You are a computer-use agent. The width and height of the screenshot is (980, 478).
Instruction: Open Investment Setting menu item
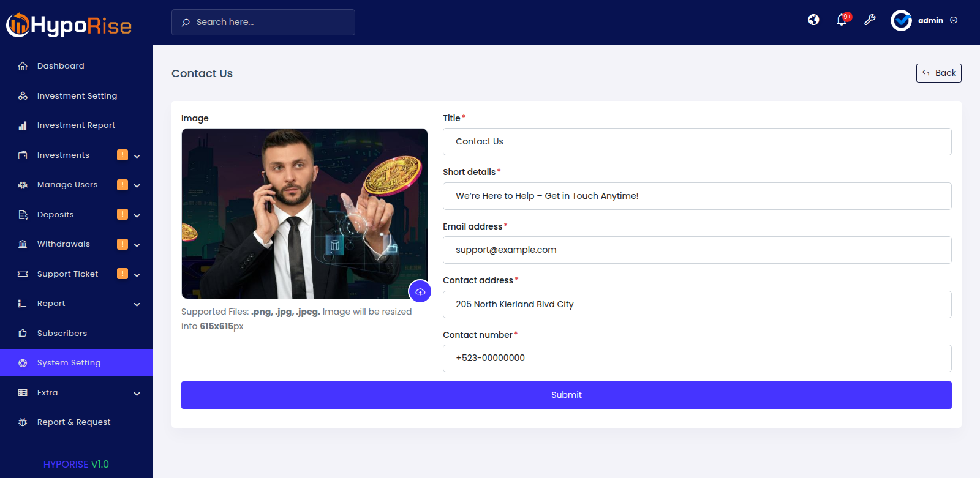point(77,96)
